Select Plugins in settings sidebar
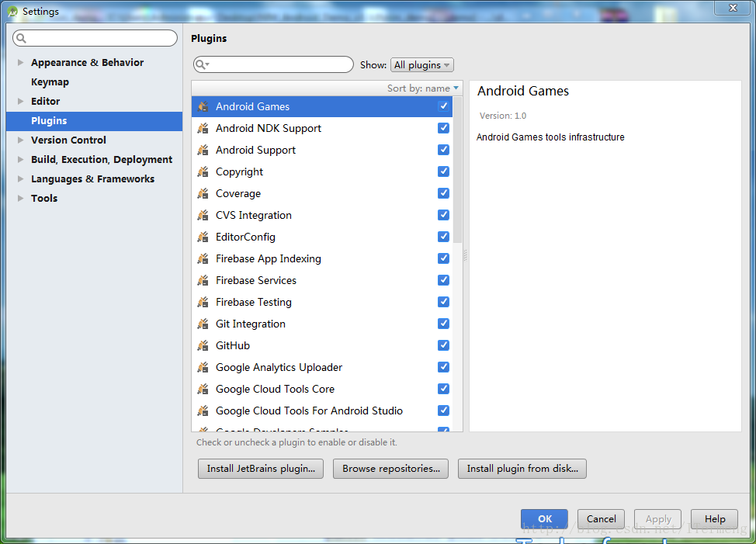The image size is (756, 544). [x=94, y=121]
